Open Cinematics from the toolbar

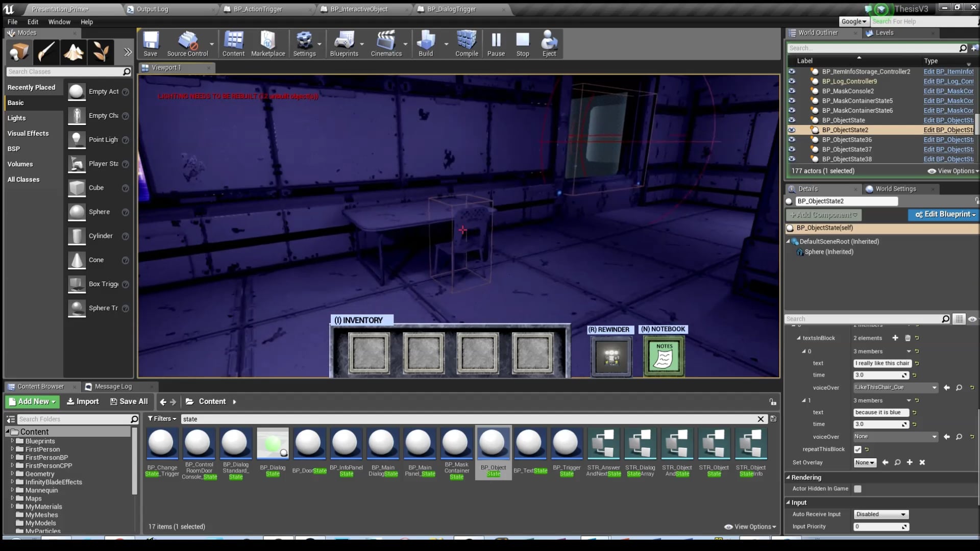coord(386,44)
